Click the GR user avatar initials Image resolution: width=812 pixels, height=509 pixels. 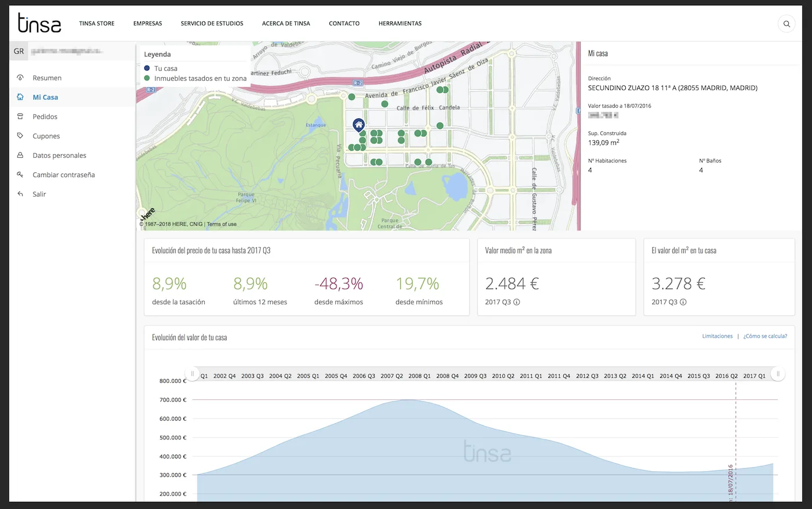click(19, 51)
